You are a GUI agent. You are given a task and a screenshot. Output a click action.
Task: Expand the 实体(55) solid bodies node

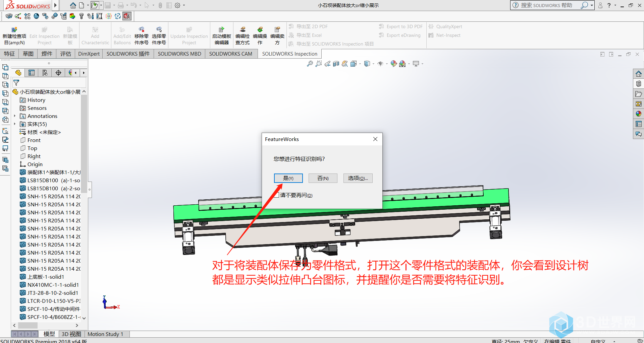pos(15,124)
